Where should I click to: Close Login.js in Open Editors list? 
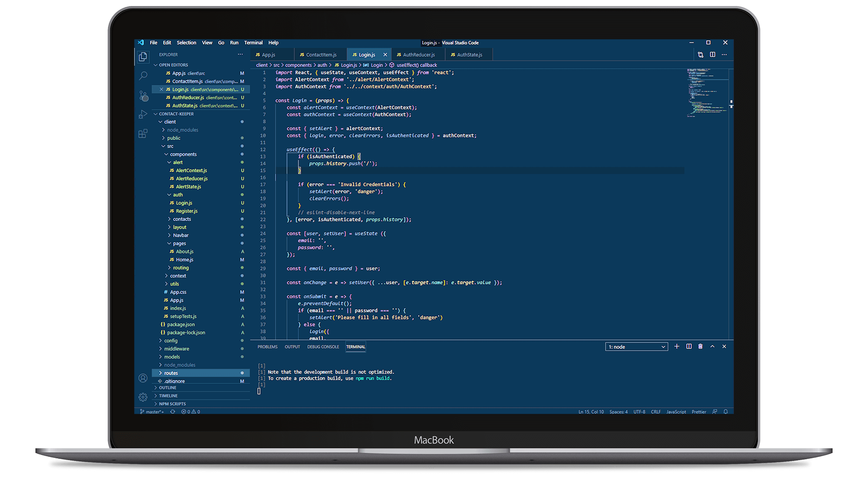click(x=161, y=89)
